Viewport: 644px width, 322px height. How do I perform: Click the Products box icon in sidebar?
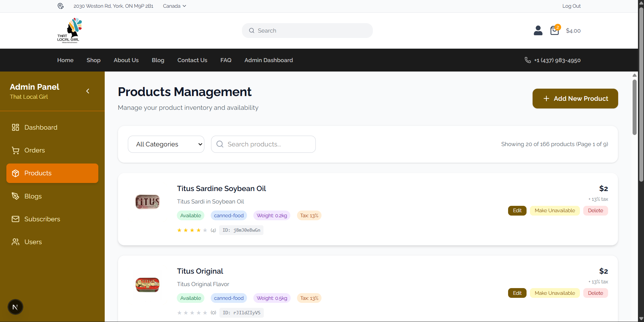[15, 173]
